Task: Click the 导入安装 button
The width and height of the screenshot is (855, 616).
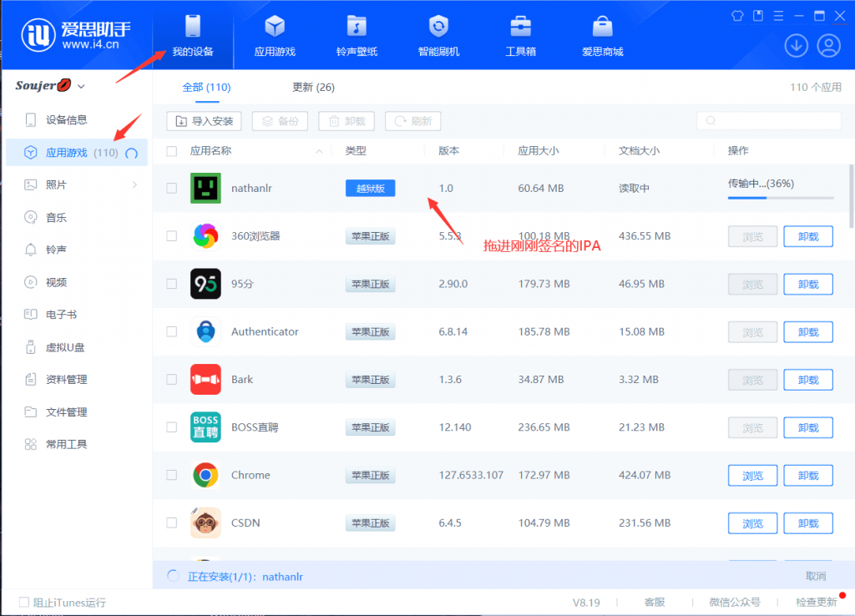Action: pyautogui.click(x=204, y=121)
